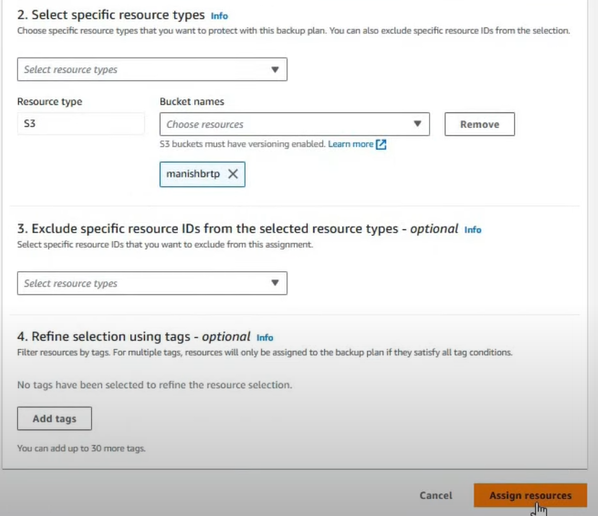
Task: Click the Remove button for the S3 resource
Action: (479, 124)
